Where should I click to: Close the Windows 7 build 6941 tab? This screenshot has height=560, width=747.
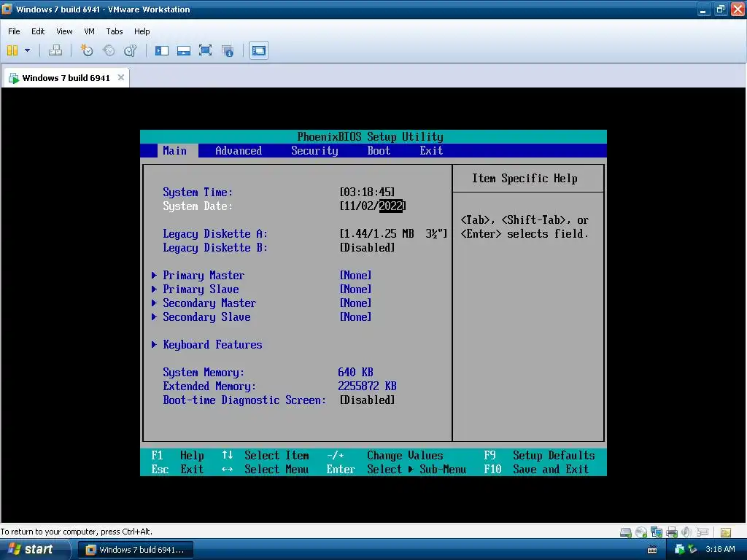(121, 77)
